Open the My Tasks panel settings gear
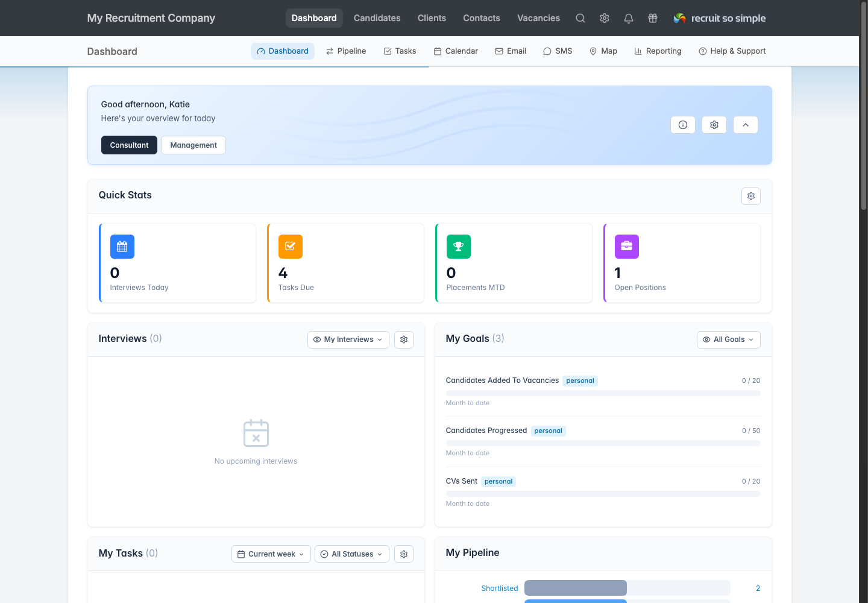 point(404,554)
